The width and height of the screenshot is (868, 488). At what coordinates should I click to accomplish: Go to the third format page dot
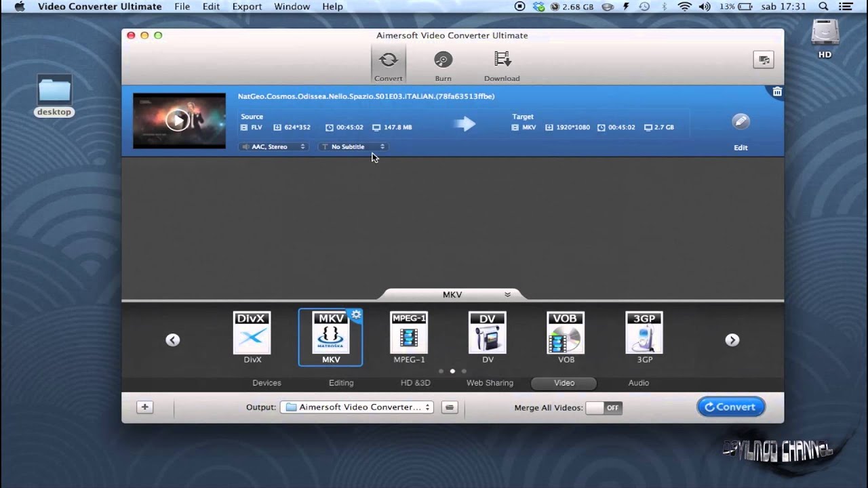tap(464, 371)
